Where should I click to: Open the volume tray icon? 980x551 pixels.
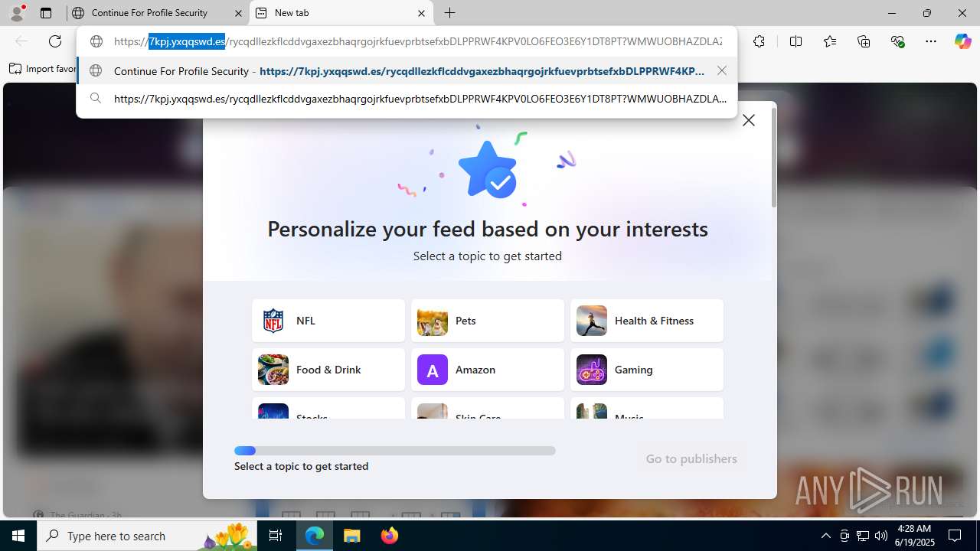[881, 536]
